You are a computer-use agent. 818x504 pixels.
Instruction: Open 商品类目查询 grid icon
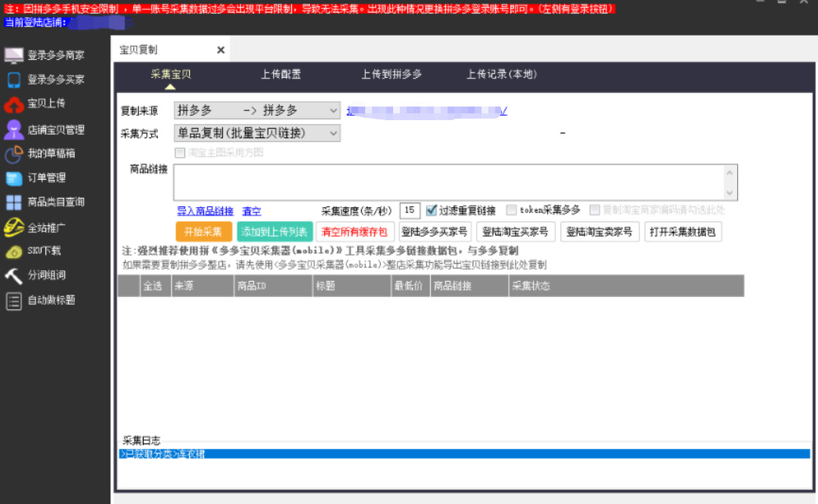pos(14,203)
